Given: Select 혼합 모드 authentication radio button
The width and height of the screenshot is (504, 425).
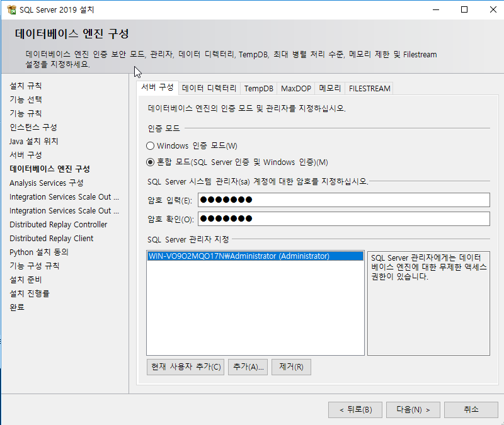Looking at the screenshot, I should tap(150, 162).
